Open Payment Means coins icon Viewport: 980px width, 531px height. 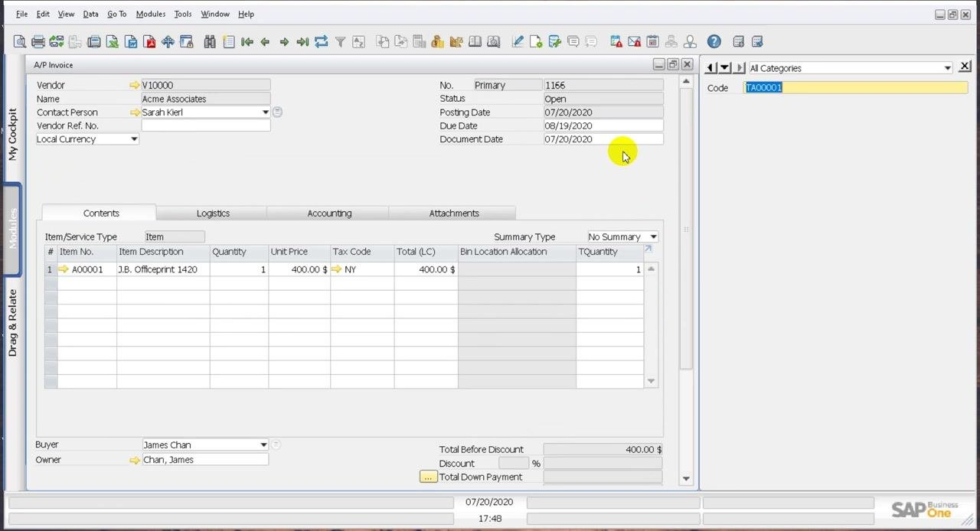[437, 42]
